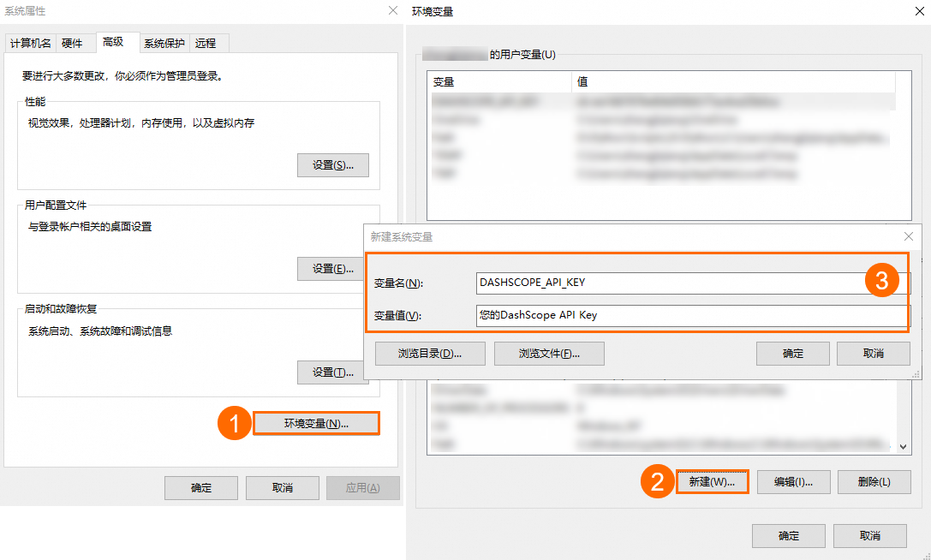This screenshot has width=931, height=560.
Task: Click 删除(L) for system variables
Action: (x=874, y=481)
